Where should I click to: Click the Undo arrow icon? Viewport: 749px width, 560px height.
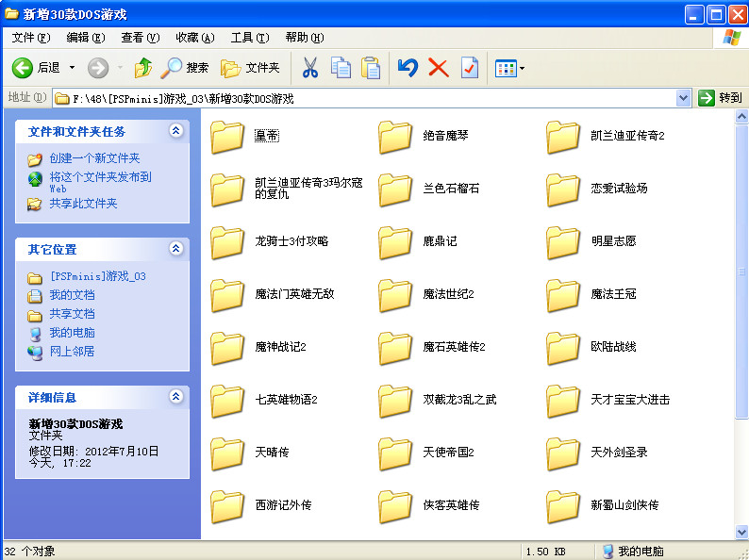pyautogui.click(x=408, y=68)
